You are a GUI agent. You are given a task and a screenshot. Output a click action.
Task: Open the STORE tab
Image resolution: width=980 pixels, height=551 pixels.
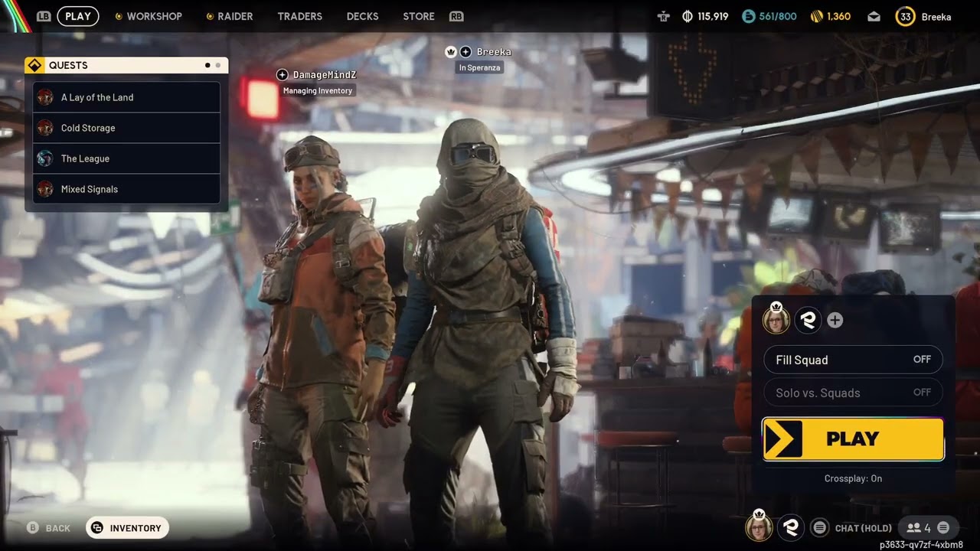(418, 16)
